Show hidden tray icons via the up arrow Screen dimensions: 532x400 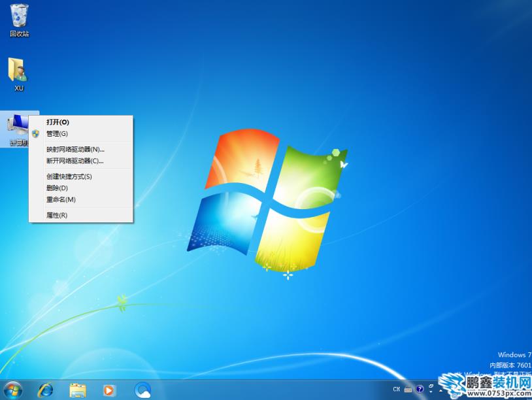[441, 391]
